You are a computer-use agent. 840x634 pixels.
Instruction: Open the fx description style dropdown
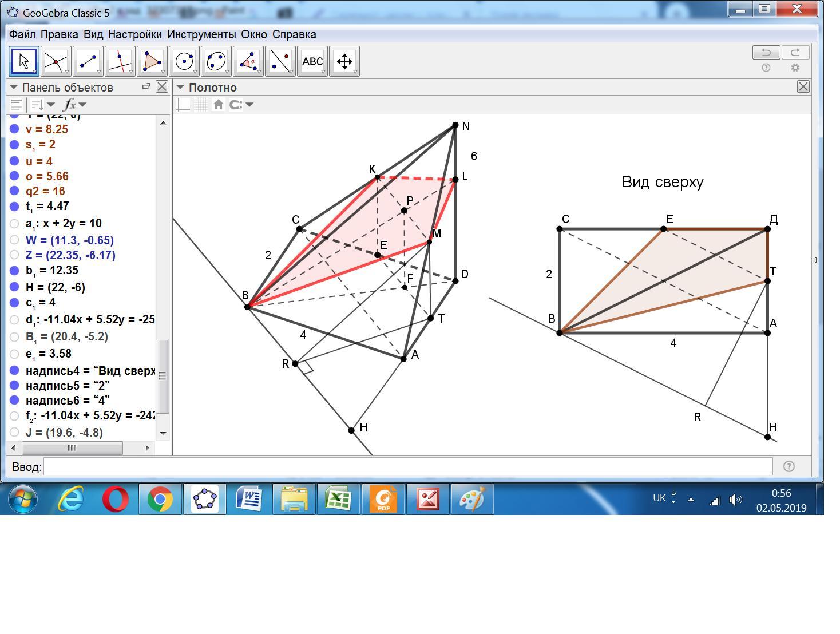click(x=74, y=105)
